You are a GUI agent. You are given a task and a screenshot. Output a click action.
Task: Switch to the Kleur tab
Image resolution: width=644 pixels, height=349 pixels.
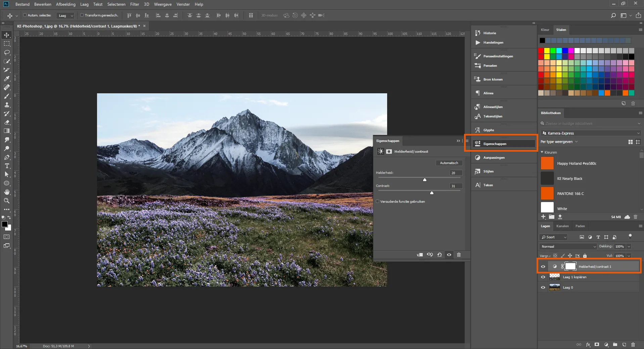point(545,30)
